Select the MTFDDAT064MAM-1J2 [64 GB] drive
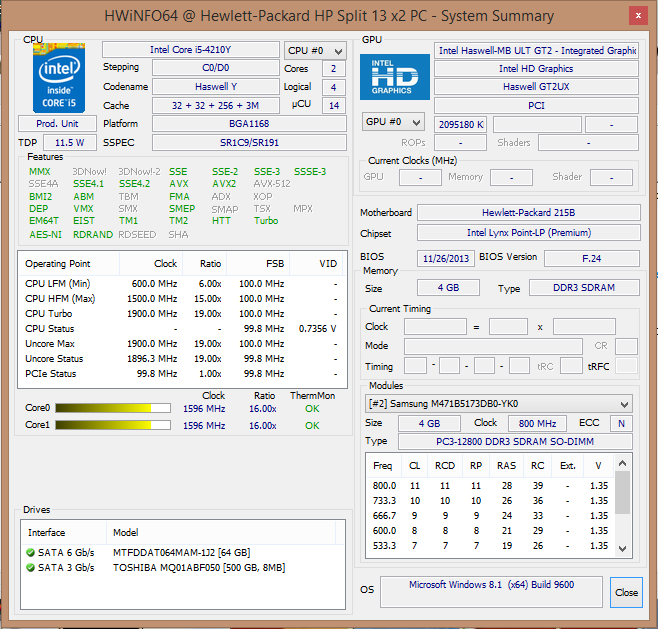Screen dimensions: 658x629 181,553
